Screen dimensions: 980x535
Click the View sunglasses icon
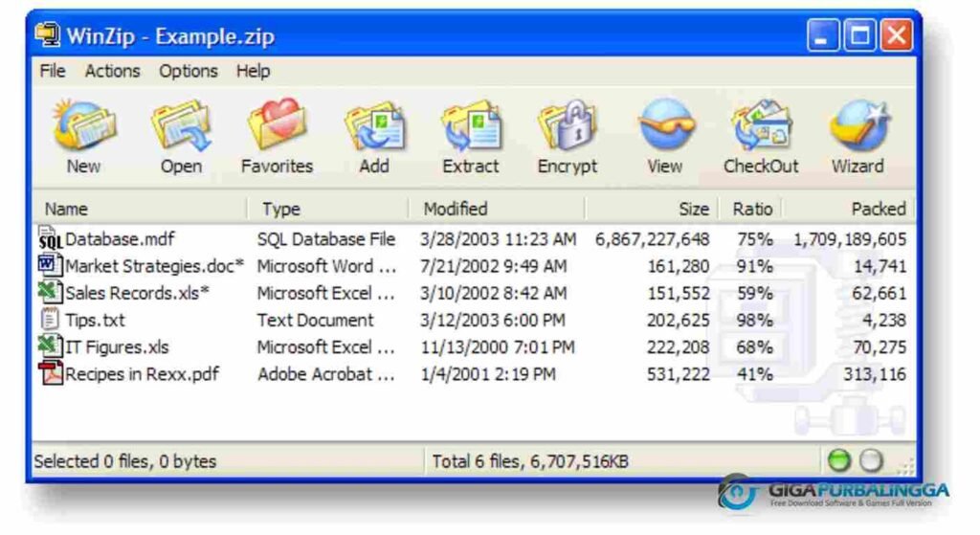[665, 123]
